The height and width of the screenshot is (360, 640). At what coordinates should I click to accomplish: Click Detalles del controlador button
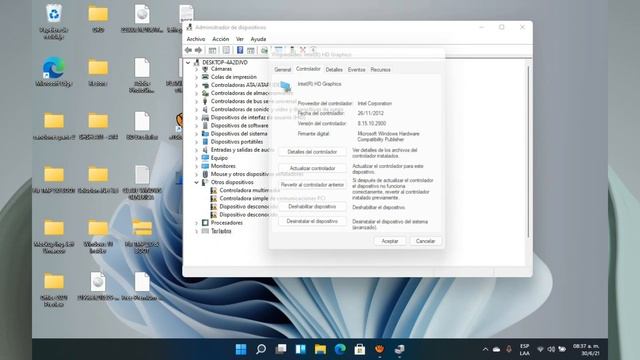(312, 152)
